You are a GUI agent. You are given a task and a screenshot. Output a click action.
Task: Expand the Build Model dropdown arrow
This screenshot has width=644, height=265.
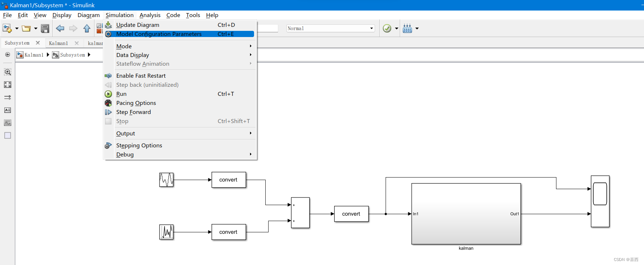click(417, 28)
